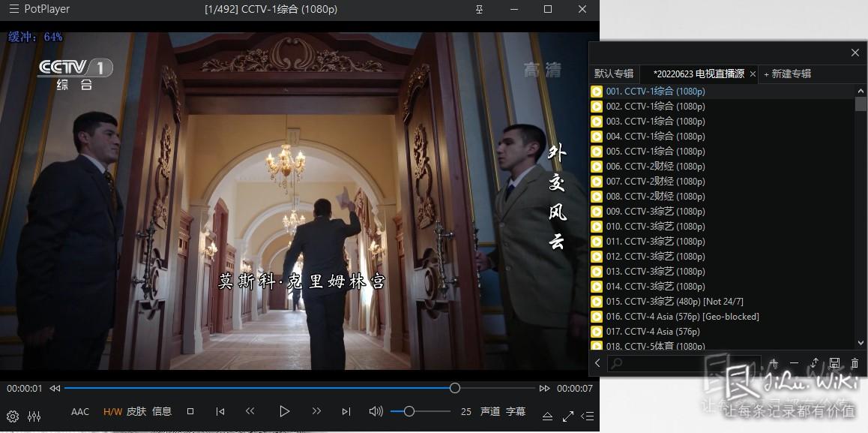The height and width of the screenshot is (433, 868).
Task: Show the 信息 playback info
Action: (x=162, y=411)
